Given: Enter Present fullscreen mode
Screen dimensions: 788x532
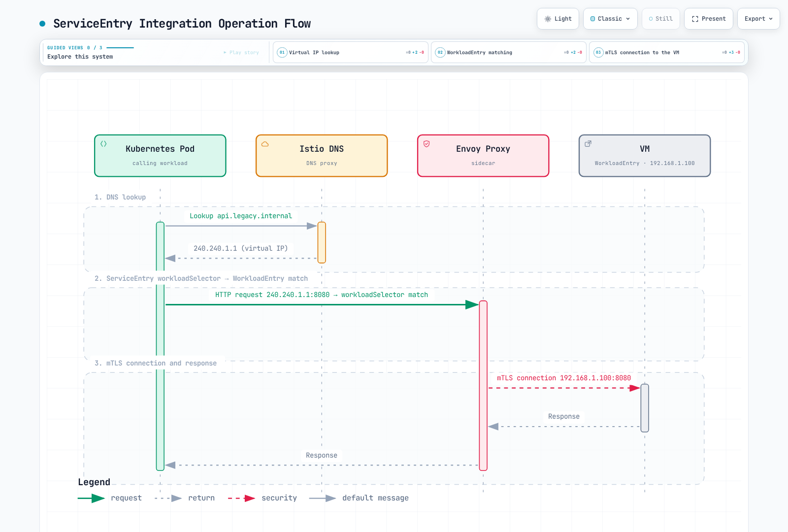Looking at the screenshot, I should [x=709, y=19].
